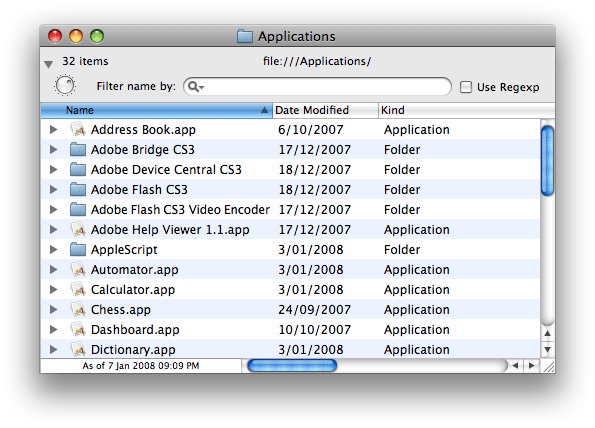Select the Address Book.app name text
The image size is (595, 428).
coord(143,130)
